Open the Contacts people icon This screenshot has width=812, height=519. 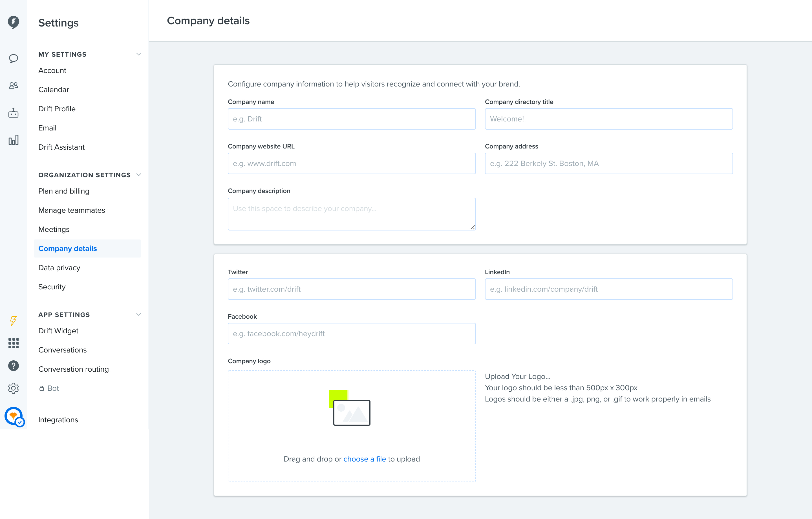point(14,86)
